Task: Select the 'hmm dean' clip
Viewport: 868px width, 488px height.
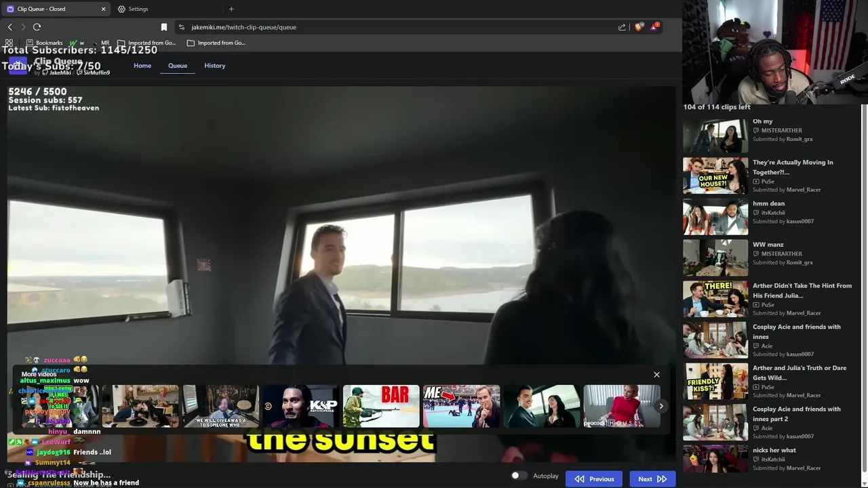Action: click(x=768, y=217)
